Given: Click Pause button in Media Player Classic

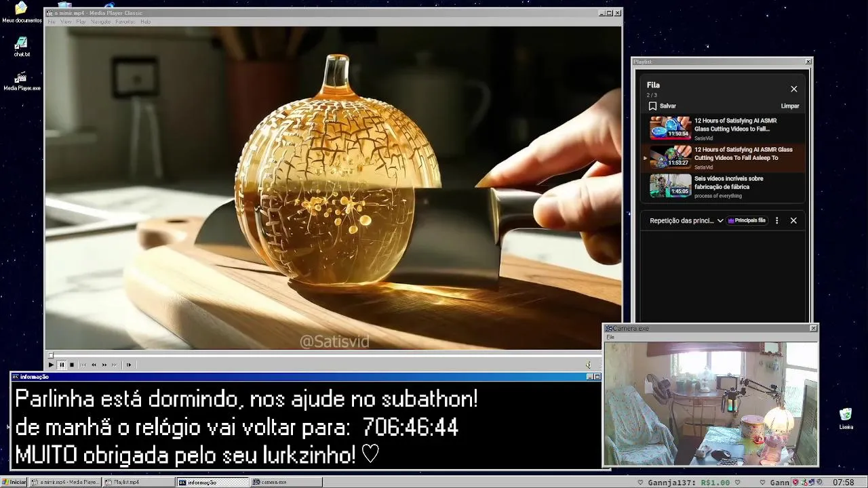Looking at the screenshot, I should click(x=61, y=365).
